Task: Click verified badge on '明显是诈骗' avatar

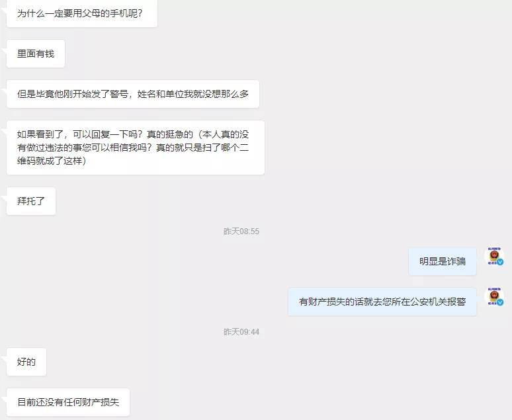Action: (500, 262)
